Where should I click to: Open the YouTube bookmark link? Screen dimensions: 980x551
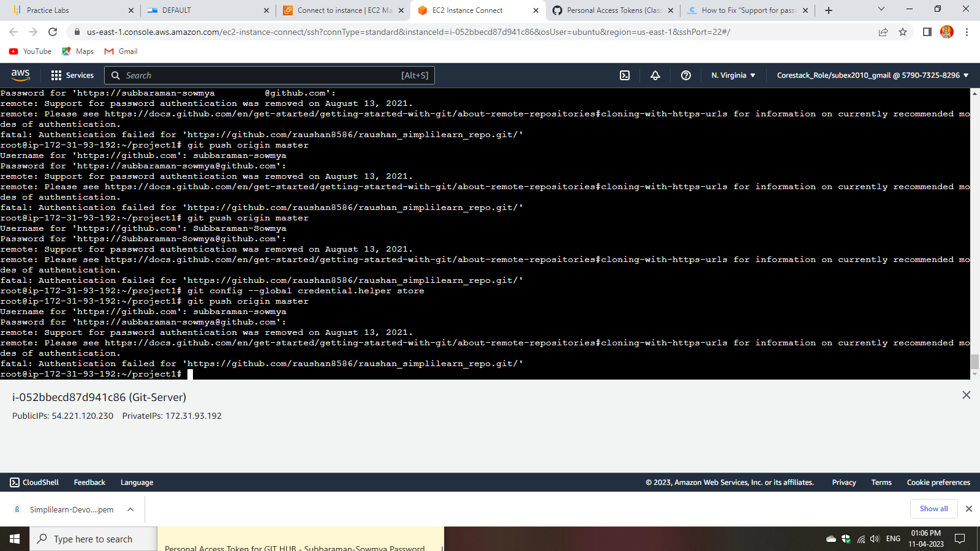tap(29, 51)
